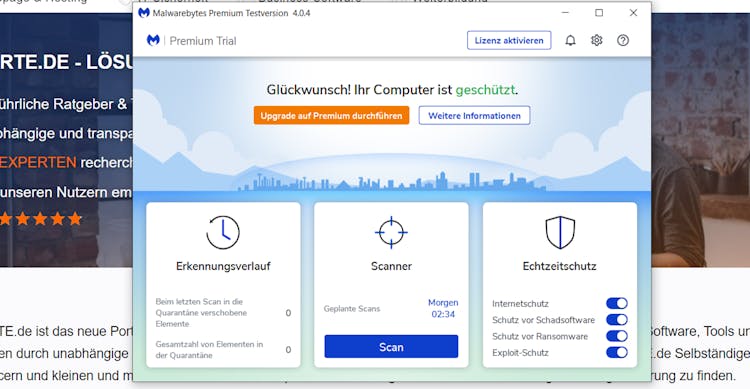This screenshot has width=750, height=389.
Task: Open the Erkennungsverlauf card title
Action: click(223, 266)
